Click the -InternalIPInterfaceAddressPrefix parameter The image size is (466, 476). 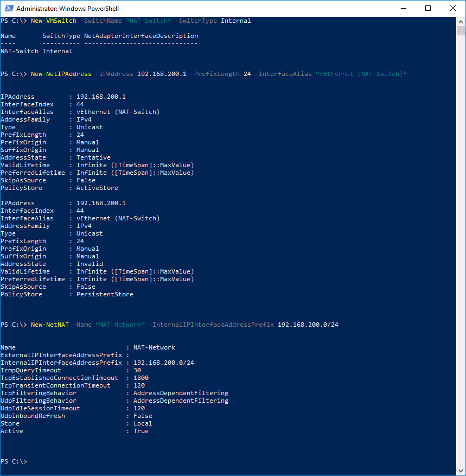211,325
